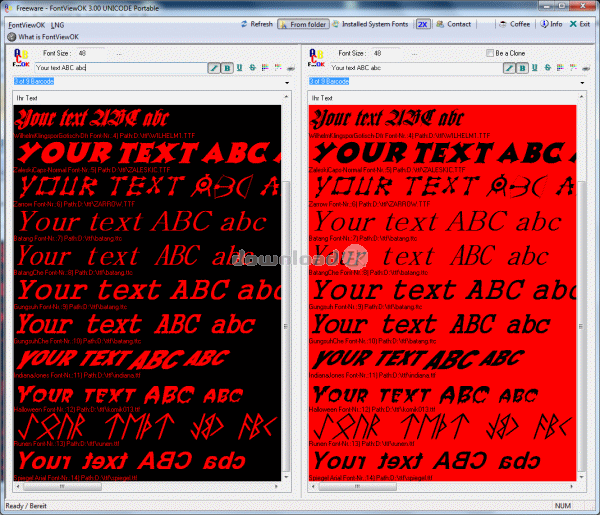Toggle the 2X dual view button
The height and width of the screenshot is (515, 600).
point(422,24)
